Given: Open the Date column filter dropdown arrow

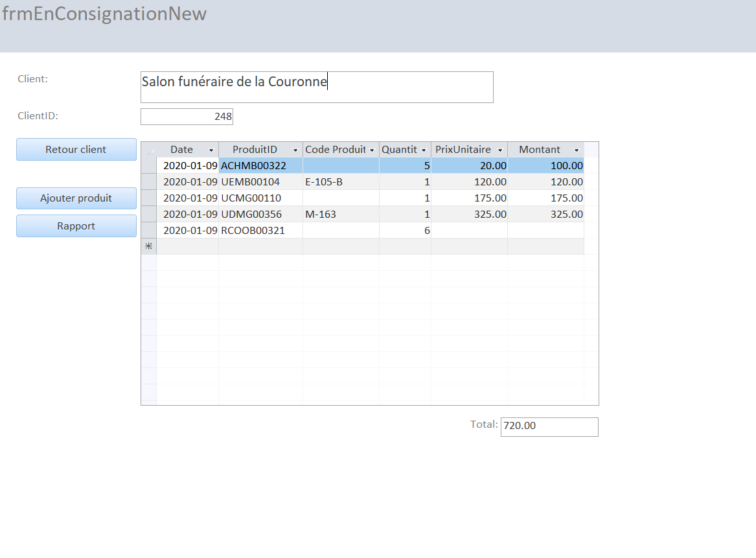Looking at the screenshot, I should coord(211,150).
